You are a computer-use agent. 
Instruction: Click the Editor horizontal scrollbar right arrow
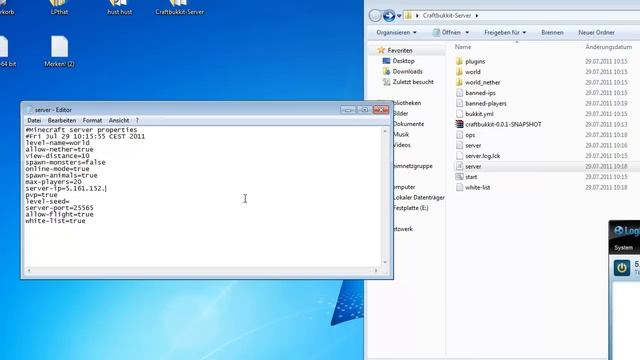click(376, 270)
